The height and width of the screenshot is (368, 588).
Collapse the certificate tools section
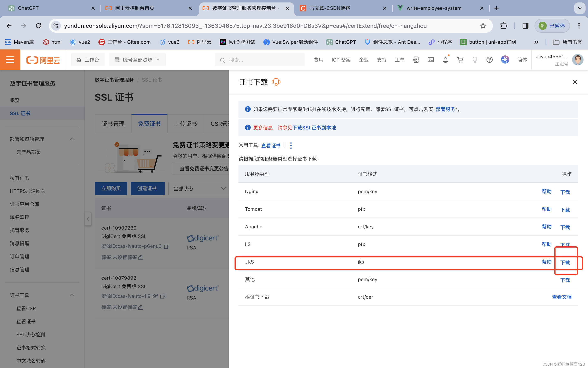(72, 295)
